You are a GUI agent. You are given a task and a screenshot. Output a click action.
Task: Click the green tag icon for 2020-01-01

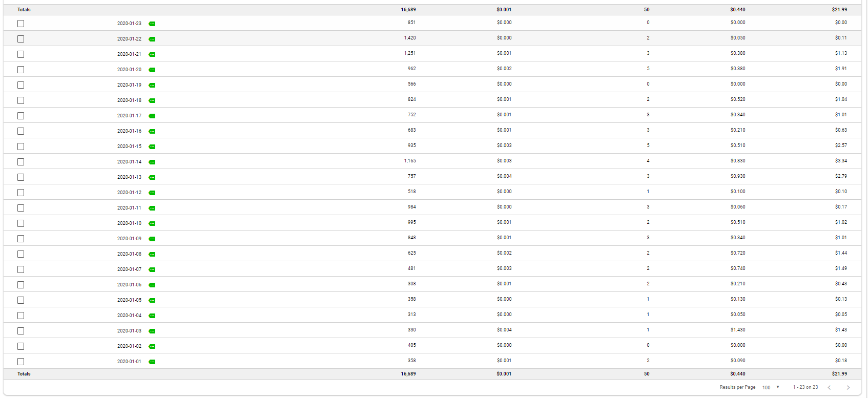[152, 362]
